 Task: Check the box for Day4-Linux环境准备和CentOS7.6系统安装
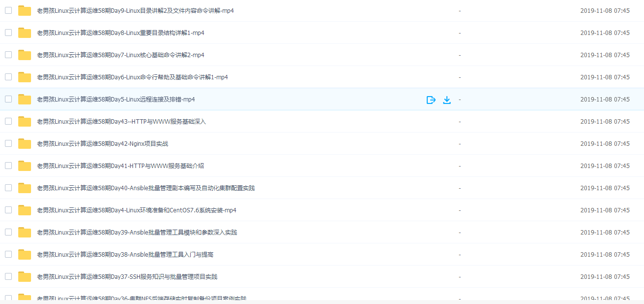[8, 210]
